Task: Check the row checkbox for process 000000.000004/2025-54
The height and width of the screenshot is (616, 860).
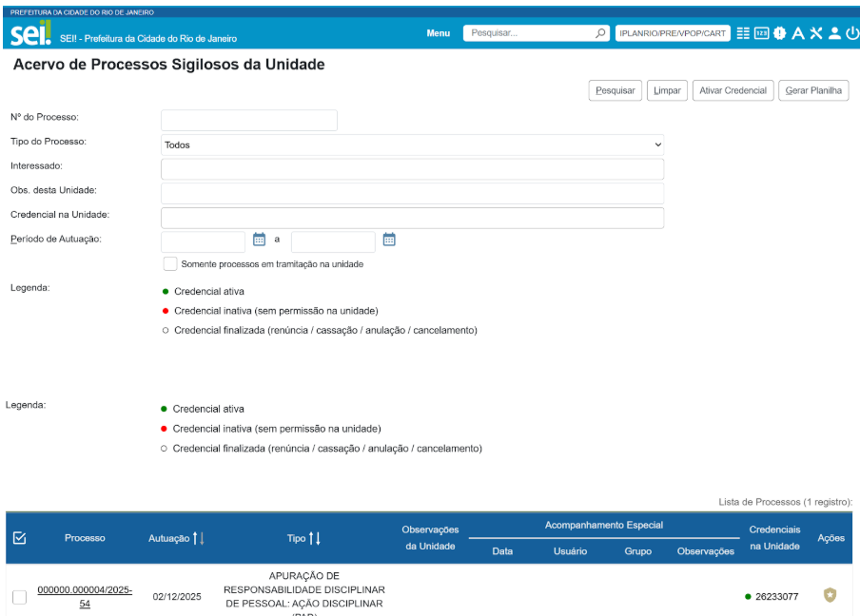Action: point(19,596)
